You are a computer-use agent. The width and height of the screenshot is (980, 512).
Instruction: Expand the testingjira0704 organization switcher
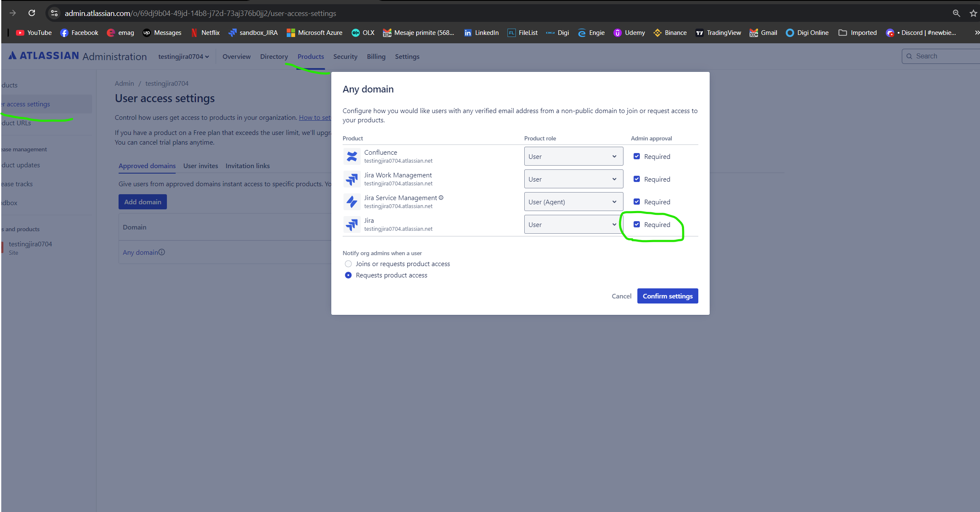(184, 56)
